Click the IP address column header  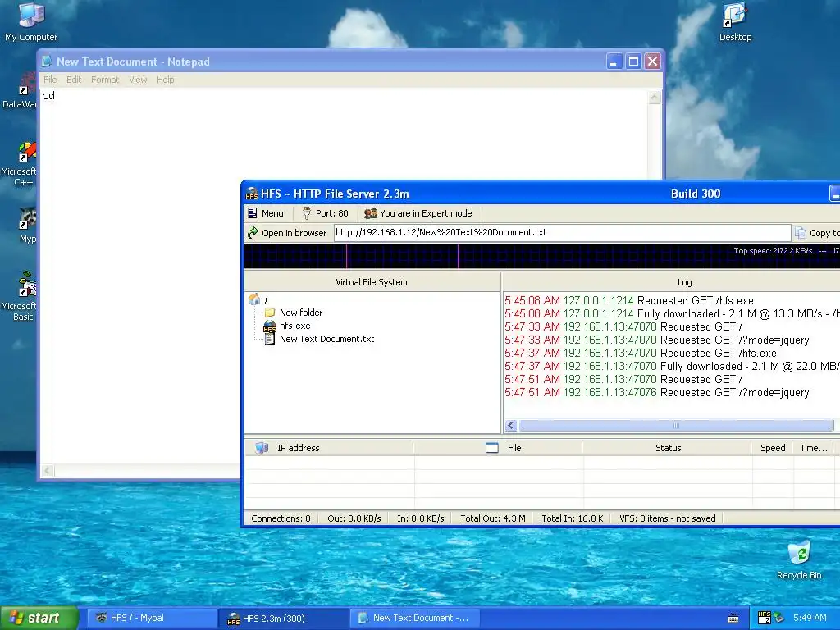tap(328, 448)
